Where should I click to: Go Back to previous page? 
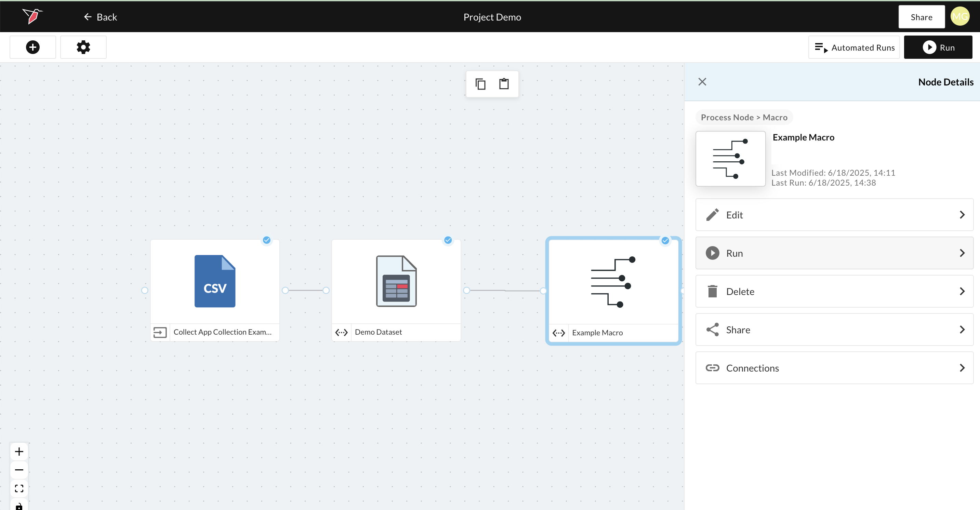tap(101, 17)
